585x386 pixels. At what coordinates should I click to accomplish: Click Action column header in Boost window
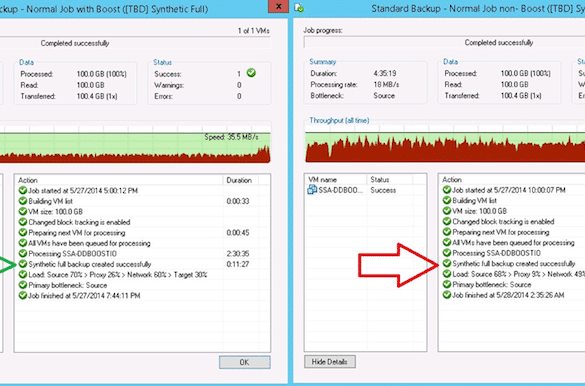click(119, 180)
